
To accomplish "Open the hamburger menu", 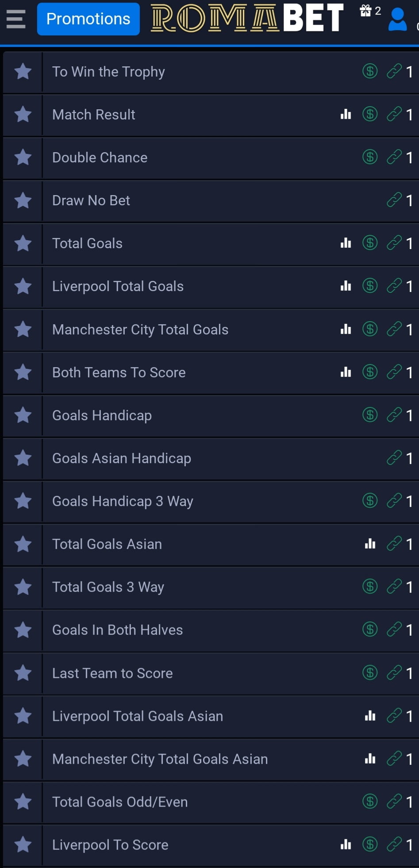I will [16, 19].
